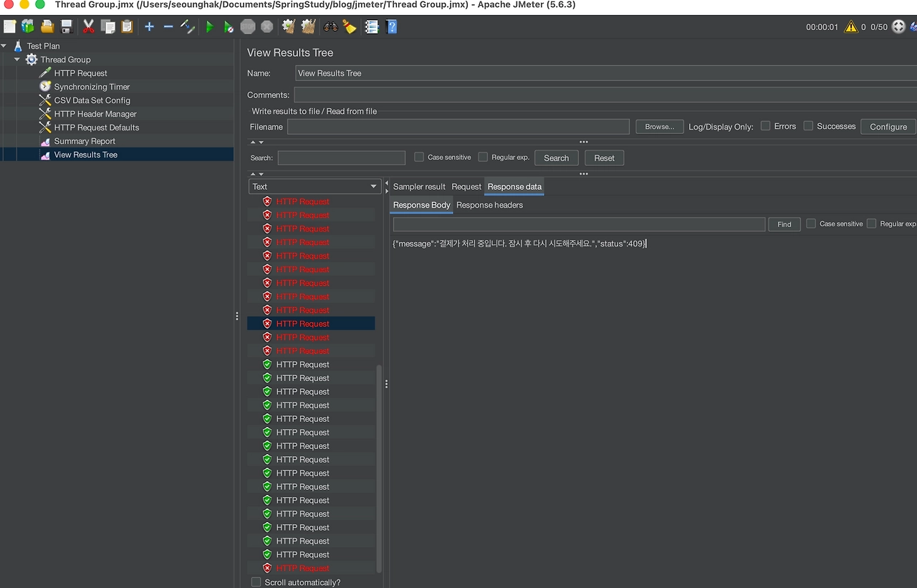Open the Templates toolbar icon

click(28, 26)
